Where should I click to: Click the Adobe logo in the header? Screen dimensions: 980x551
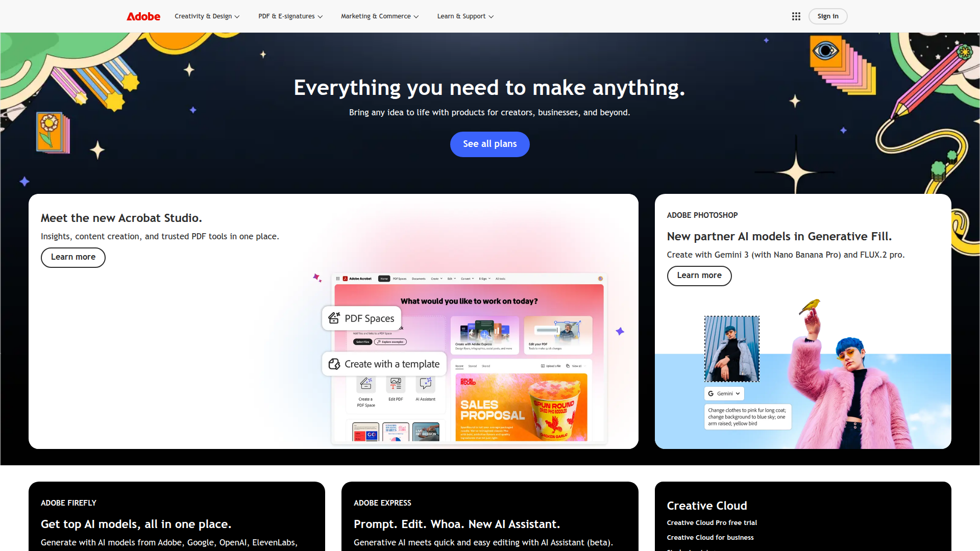pos(143,16)
